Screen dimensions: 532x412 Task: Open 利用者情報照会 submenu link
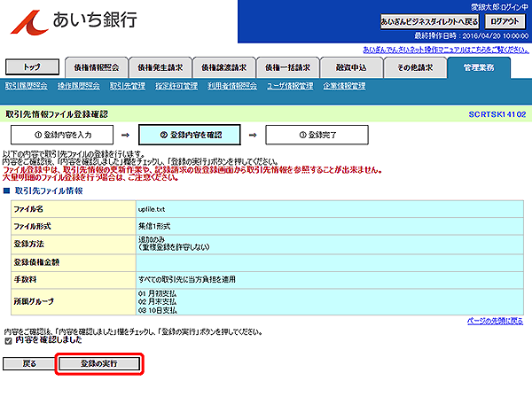(232, 86)
